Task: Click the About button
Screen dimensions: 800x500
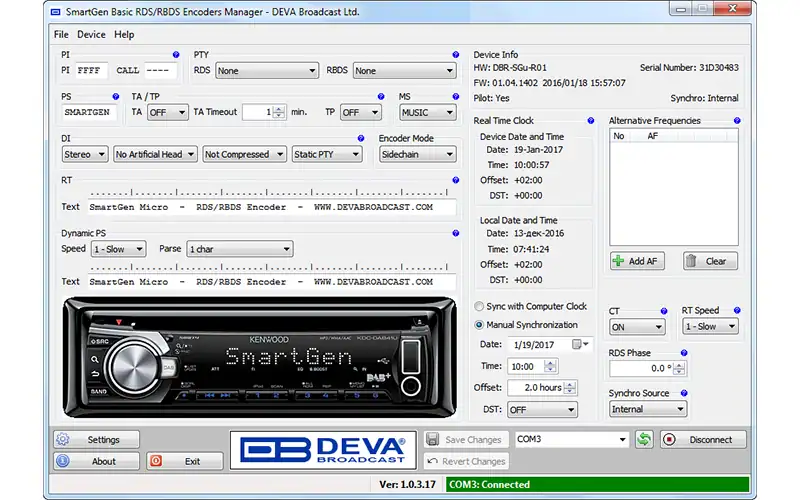Action: point(96,461)
